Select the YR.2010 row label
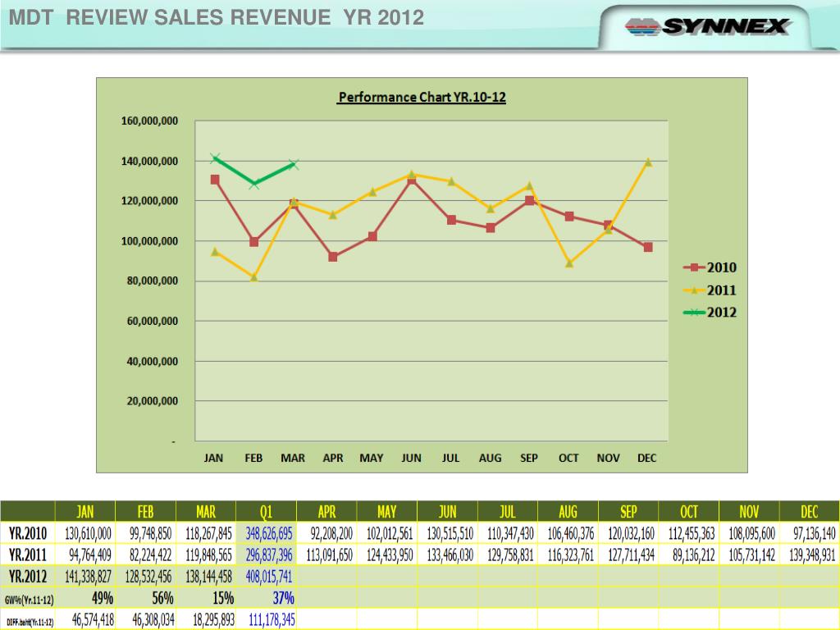 [27, 533]
